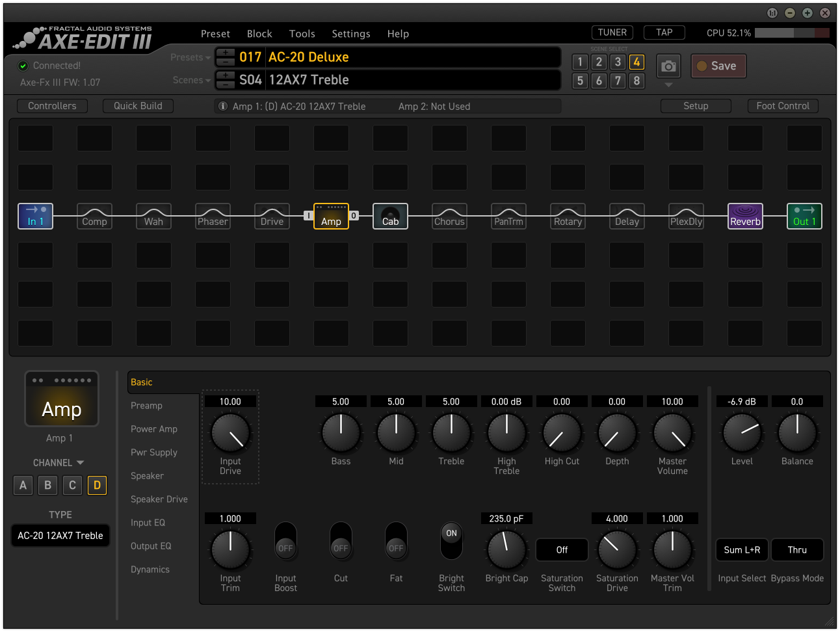Screen dimensions: 840x632
Task: Enable the Input Boost switch
Action: (x=285, y=541)
